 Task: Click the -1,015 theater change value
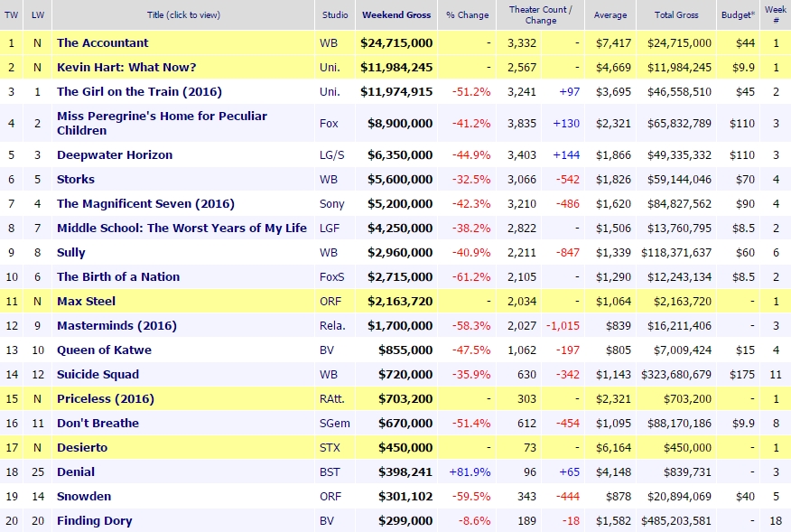click(563, 325)
